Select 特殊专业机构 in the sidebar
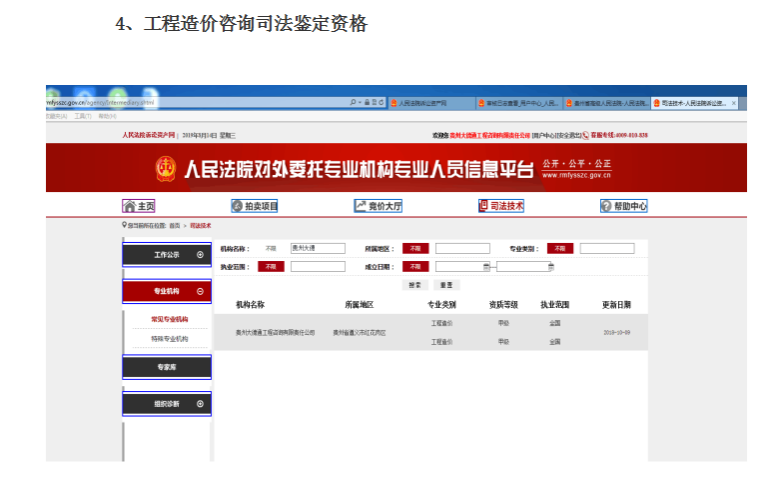Image resolution: width=783 pixels, height=495 pixels. (x=170, y=339)
